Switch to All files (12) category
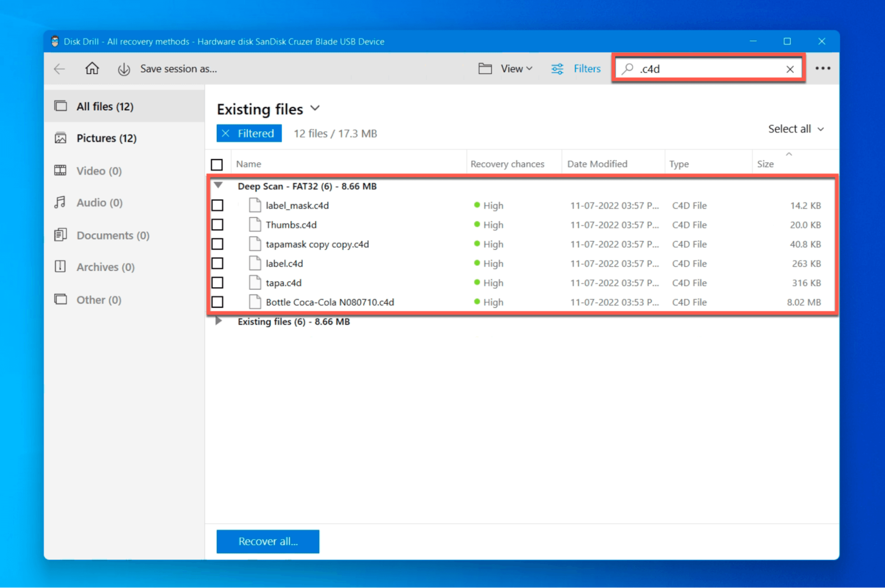885x588 pixels. pos(105,107)
